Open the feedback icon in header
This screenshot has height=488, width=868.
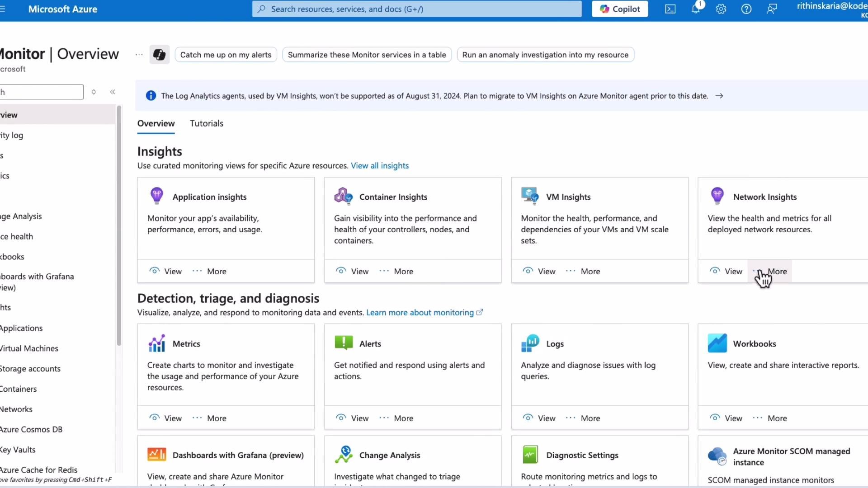[x=772, y=9]
